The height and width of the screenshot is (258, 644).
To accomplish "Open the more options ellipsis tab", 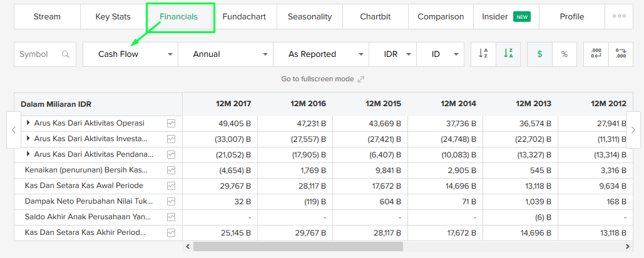I will [x=619, y=16].
